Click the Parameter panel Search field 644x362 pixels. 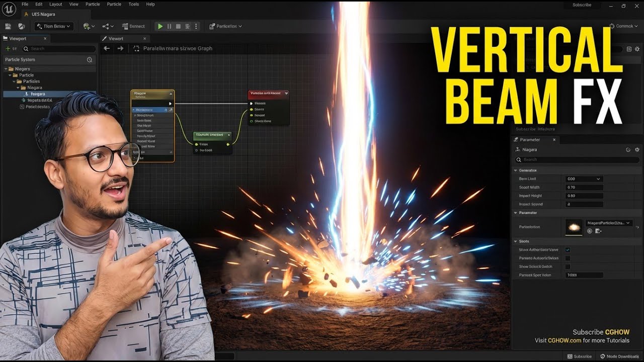click(x=577, y=159)
